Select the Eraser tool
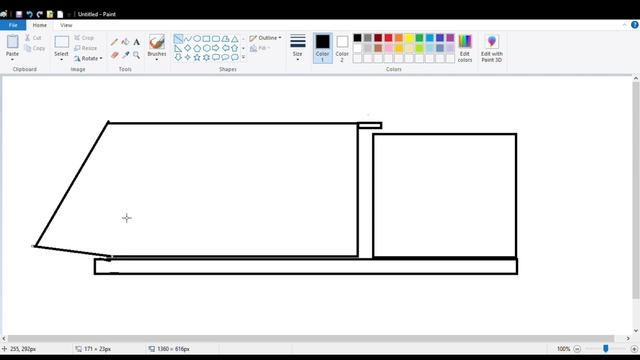Viewport: 640px width, 360px height. click(114, 55)
